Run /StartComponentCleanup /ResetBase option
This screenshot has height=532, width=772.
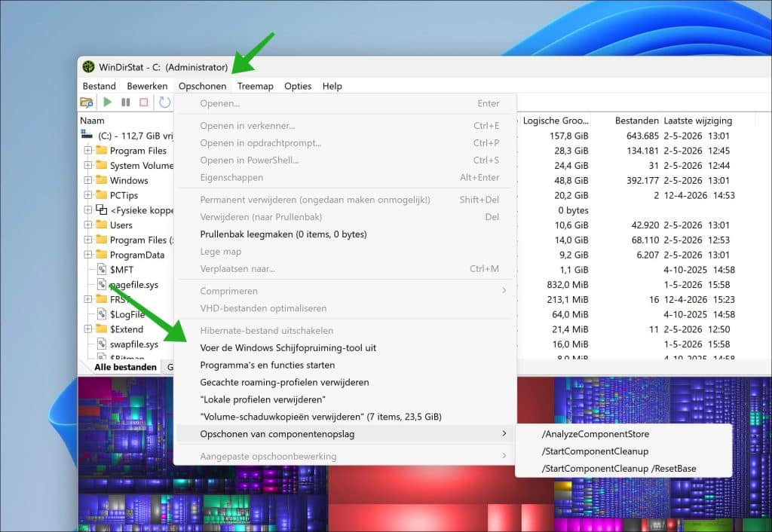[x=623, y=469]
